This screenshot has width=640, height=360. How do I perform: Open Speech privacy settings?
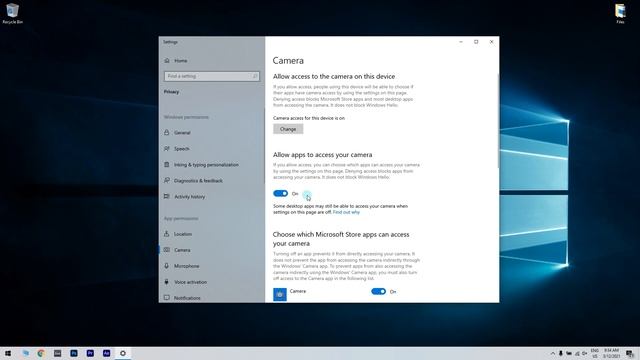[182, 149]
